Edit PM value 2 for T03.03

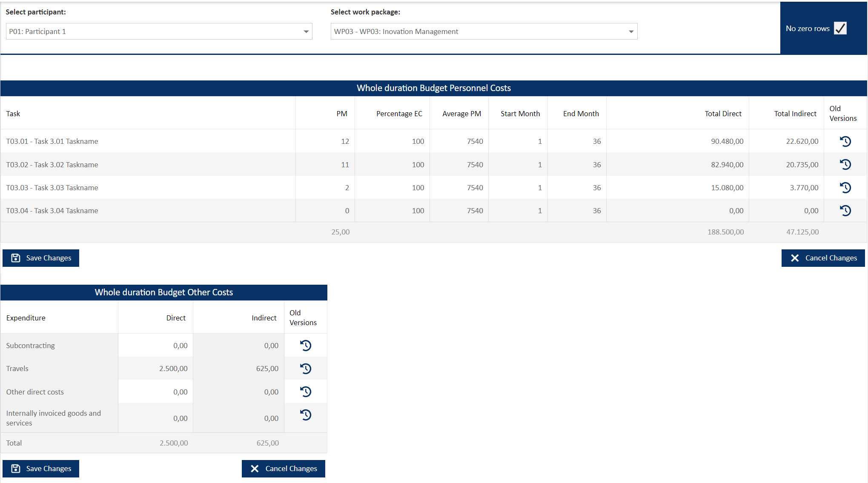pyautogui.click(x=325, y=187)
